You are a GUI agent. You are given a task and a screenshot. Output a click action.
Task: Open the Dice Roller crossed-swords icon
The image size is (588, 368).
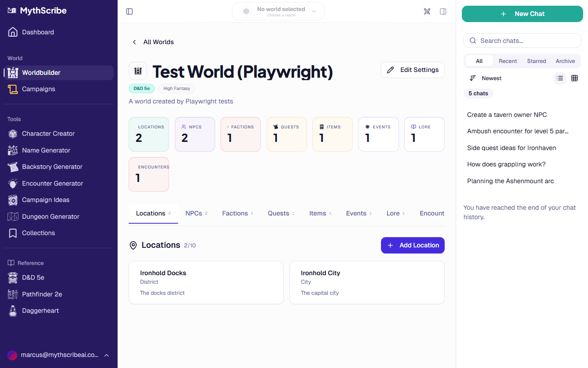tap(427, 11)
